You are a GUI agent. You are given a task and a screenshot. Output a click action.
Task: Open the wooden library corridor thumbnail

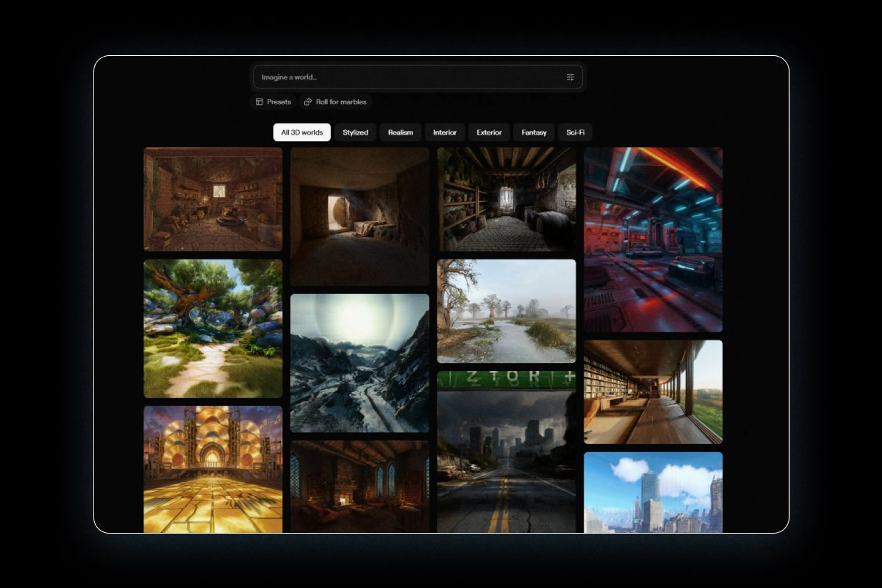pos(653,392)
